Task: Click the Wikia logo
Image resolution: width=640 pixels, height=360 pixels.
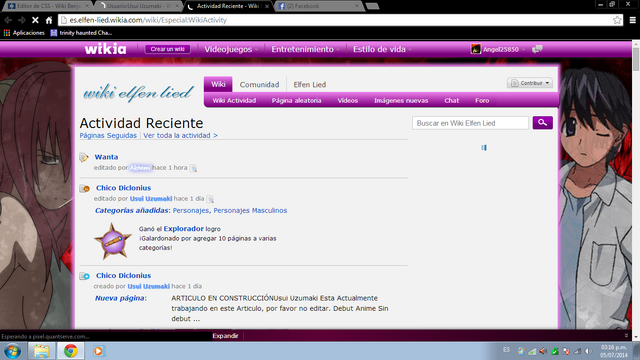Action: [105, 49]
